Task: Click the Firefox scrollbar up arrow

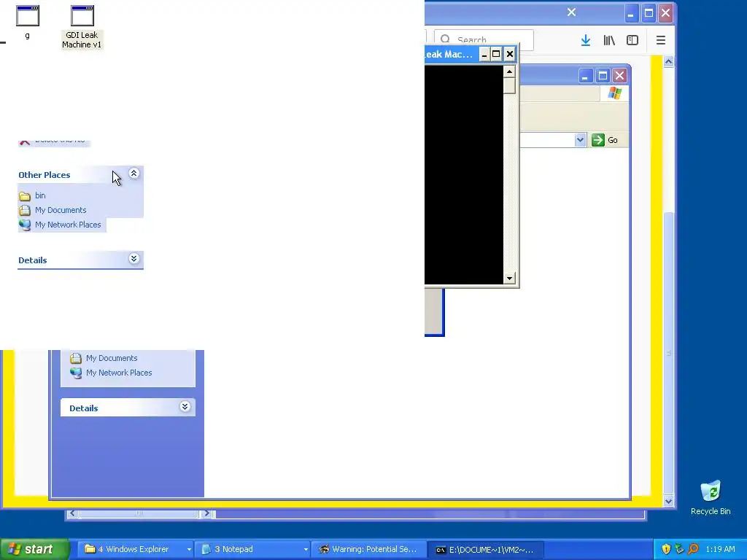Action: pyautogui.click(x=668, y=61)
